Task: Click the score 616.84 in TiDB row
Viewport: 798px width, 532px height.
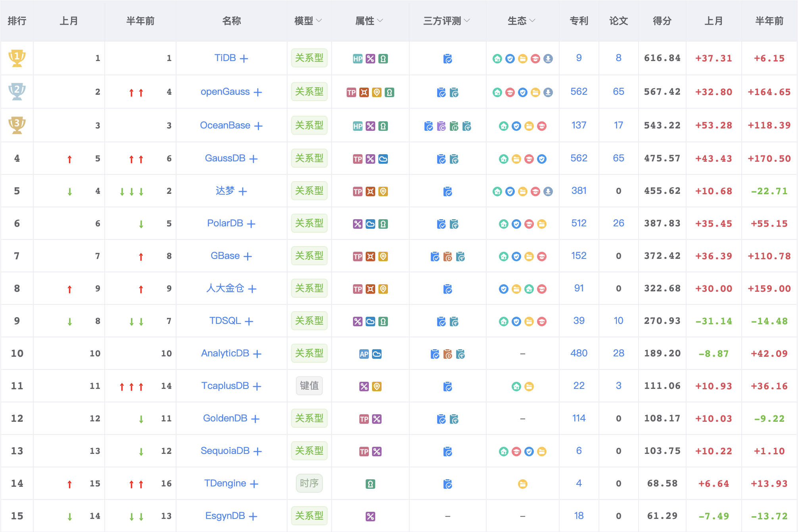Action: click(662, 58)
